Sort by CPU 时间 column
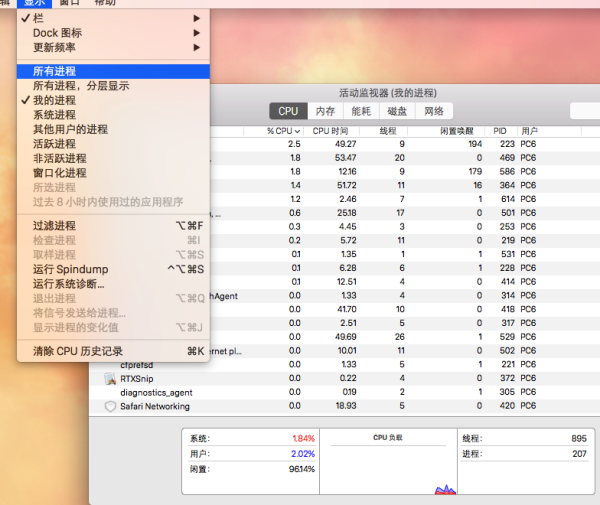 [x=331, y=131]
